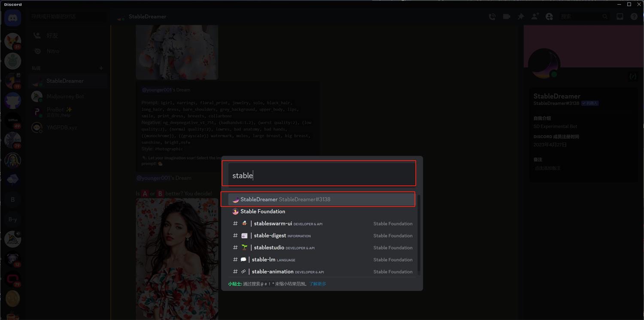Open the StableDreamer DM in the sidebar
This screenshot has height=320, width=644.
68,81
